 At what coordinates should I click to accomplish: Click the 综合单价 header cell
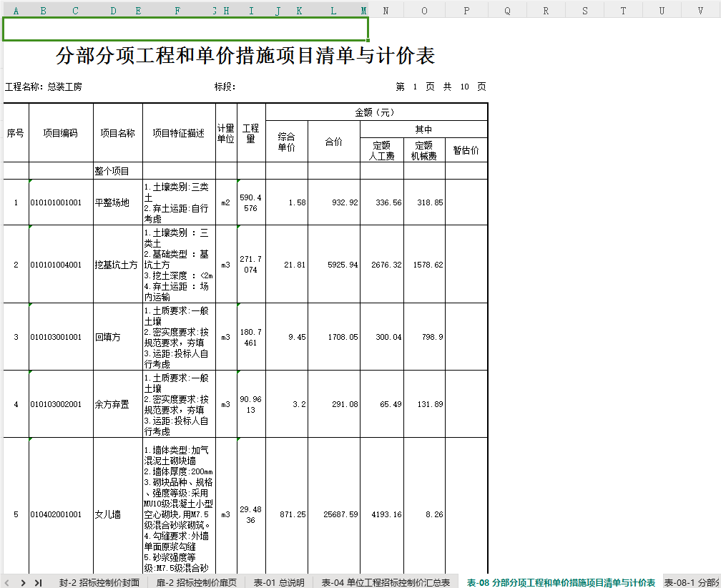click(x=286, y=142)
